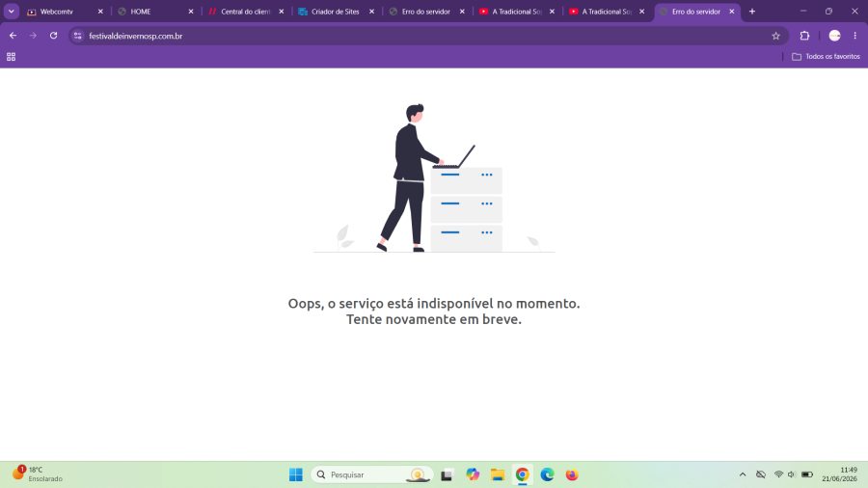Click the volume speaker tray icon
The image size is (868, 488).
click(792, 474)
